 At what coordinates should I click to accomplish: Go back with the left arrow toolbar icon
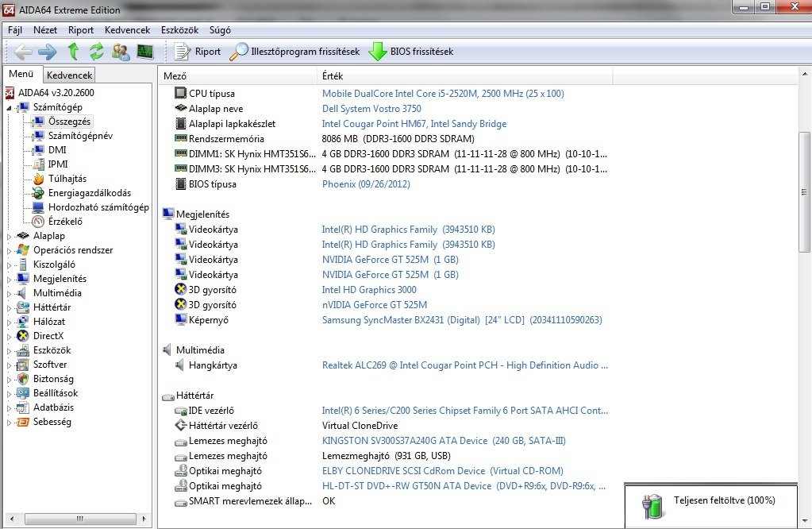pos(23,52)
